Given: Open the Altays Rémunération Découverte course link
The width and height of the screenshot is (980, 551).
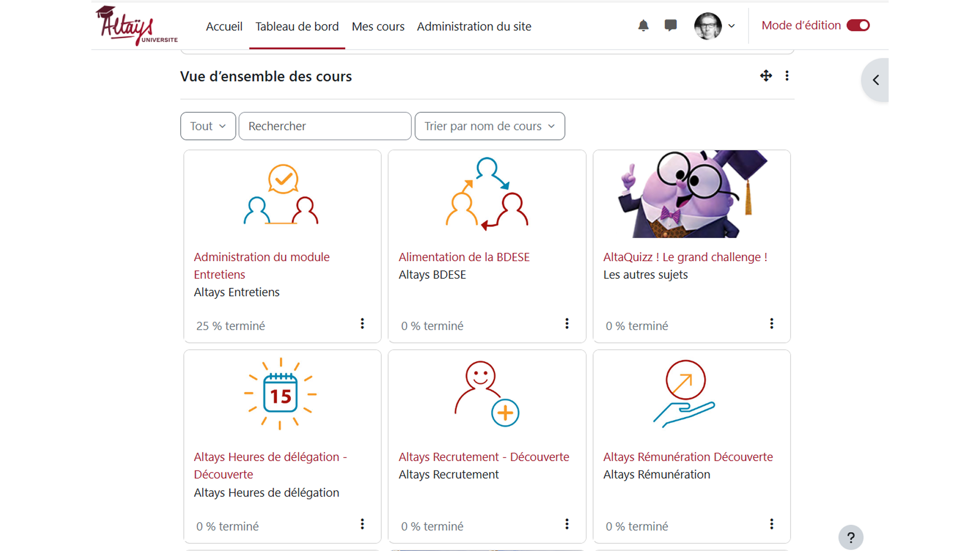Looking at the screenshot, I should click(688, 457).
